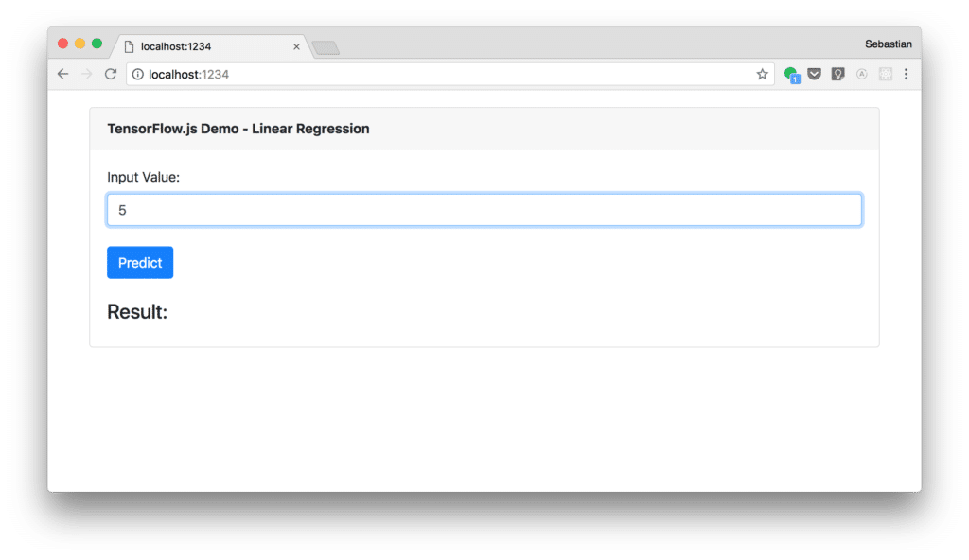Viewport: 969px width, 560px height.
Task: Open a new browser tab
Action: pyautogui.click(x=326, y=45)
